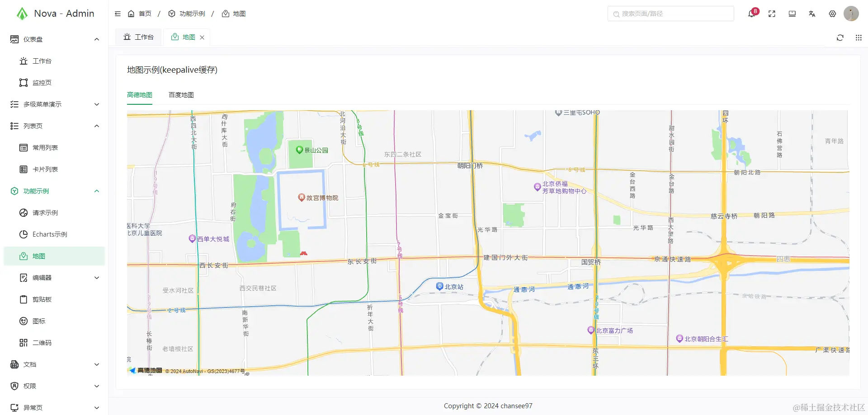The width and height of the screenshot is (868, 415).
Task: Focus the 搜索页面/路径 search field
Action: click(x=671, y=14)
